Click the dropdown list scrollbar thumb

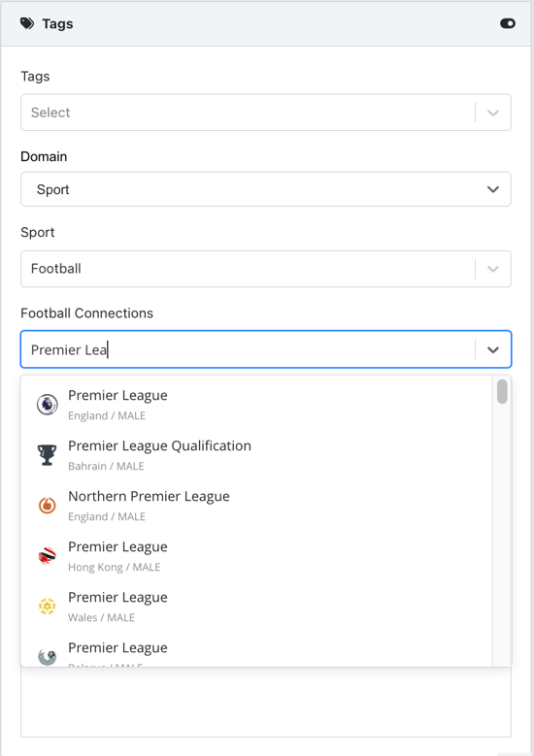coord(502,391)
